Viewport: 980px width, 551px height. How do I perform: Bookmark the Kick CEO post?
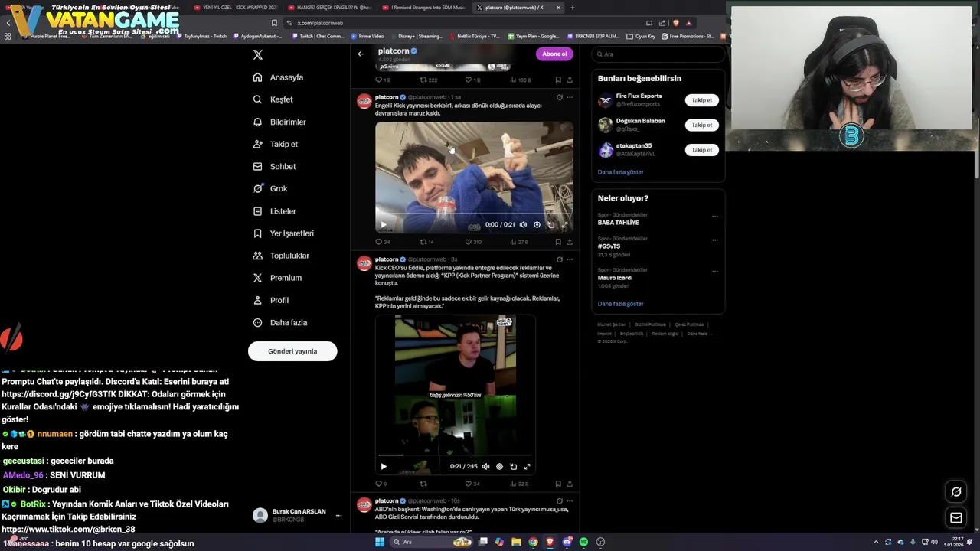click(558, 484)
